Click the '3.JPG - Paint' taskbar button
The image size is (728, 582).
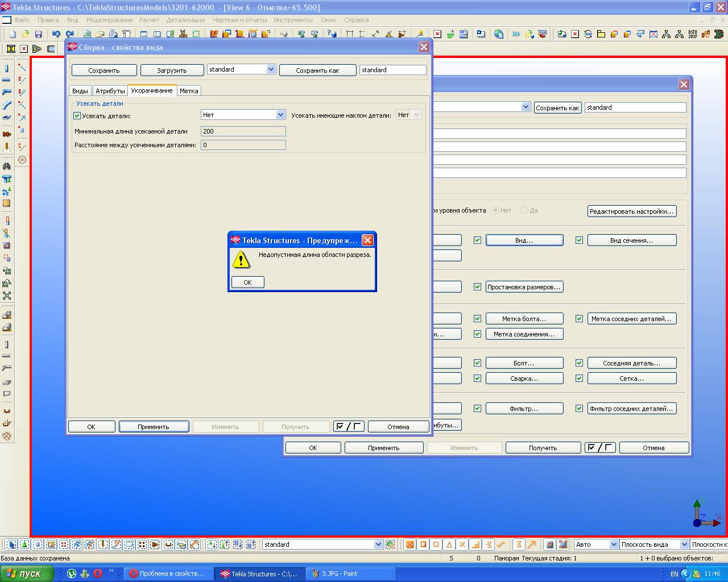pyautogui.click(x=350, y=573)
